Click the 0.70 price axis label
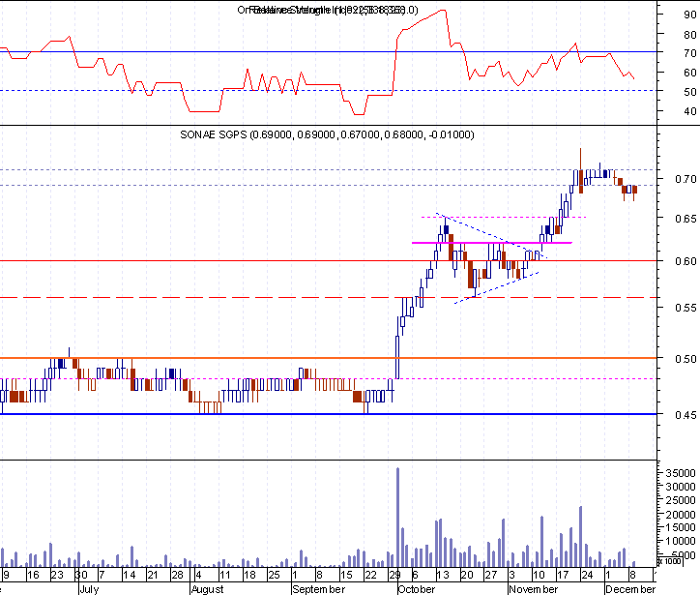The image size is (700, 595). [x=685, y=179]
